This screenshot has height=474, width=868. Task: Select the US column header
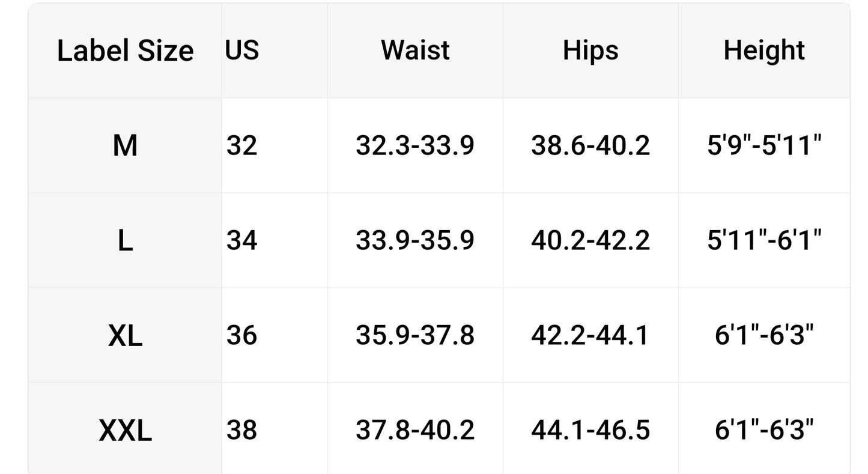tap(242, 50)
